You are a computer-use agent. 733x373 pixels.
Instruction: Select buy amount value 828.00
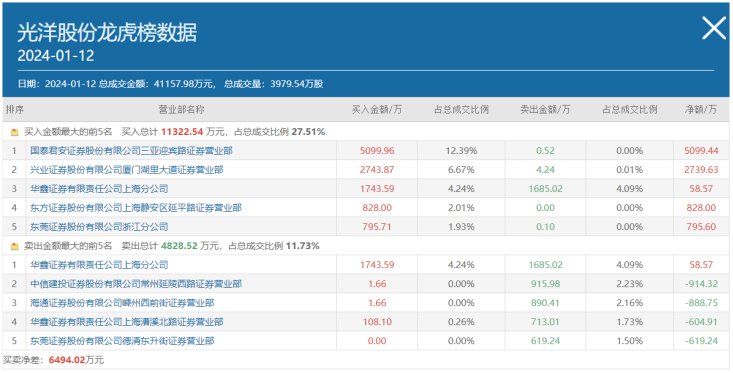(377, 208)
